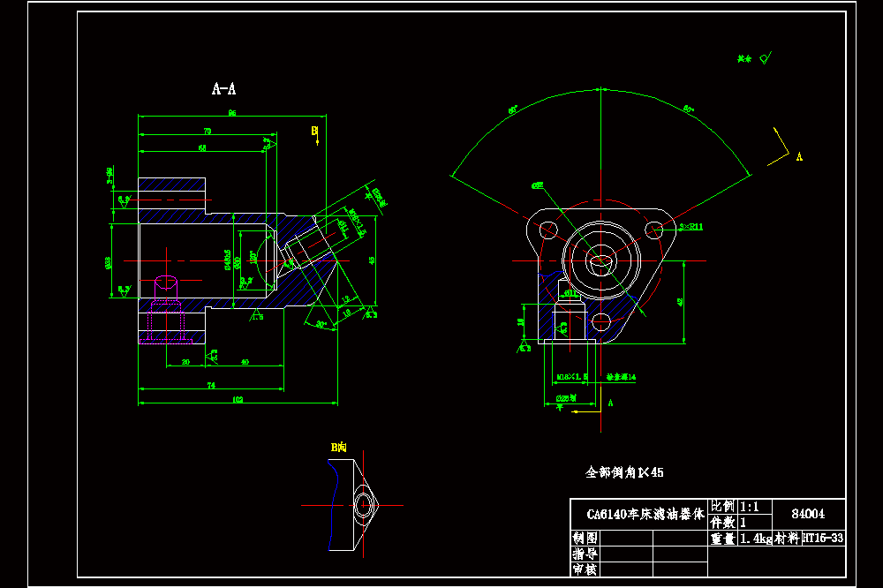883x588 pixels.
Task: Select the "制图" title block row
Action: coord(639,538)
